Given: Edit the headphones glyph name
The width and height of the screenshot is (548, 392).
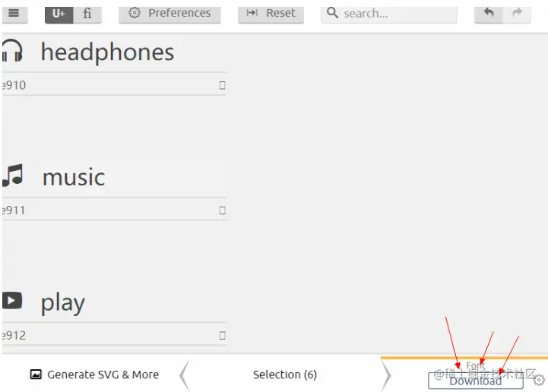Looking at the screenshot, I should [107, 52].
